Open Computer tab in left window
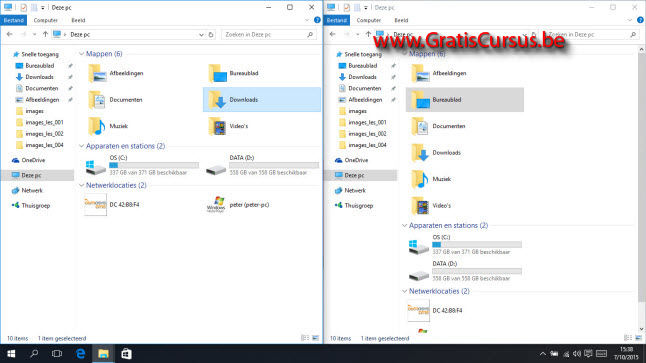The width and height of the screenshot is (646, 363). coord(46,20)
